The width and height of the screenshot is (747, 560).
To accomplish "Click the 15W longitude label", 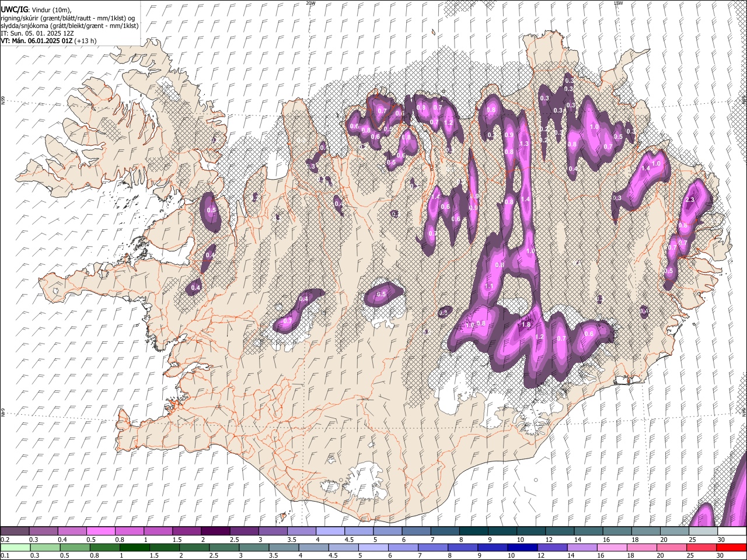I will (618, 3).
